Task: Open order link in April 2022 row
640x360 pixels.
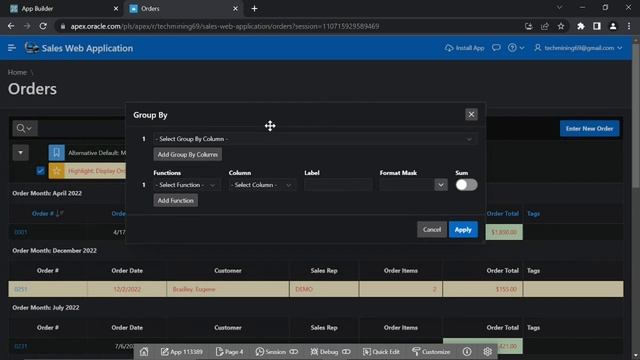Action: tap(20, 232)
